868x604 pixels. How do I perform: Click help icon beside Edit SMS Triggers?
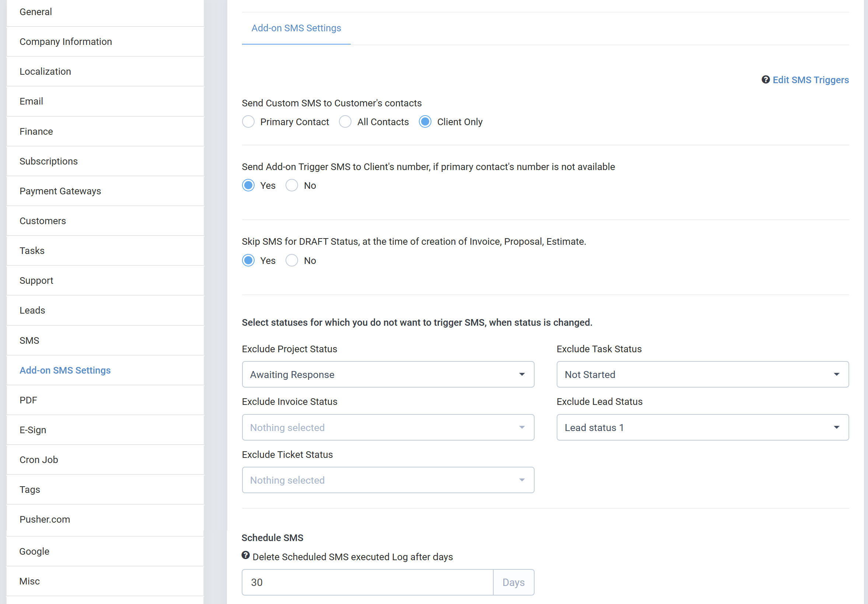[x=766, y=80]
